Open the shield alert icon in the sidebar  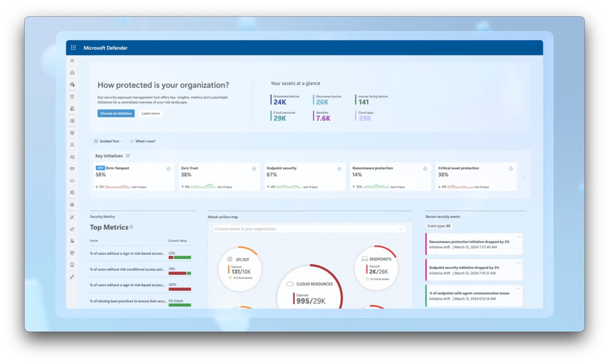click(73, 97)
